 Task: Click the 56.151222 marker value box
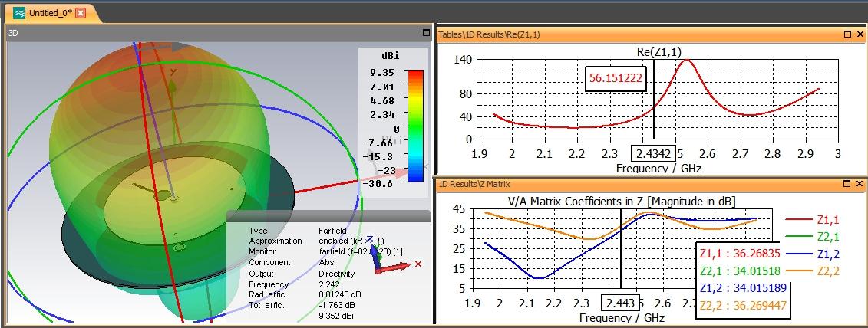pyautogui.click(x=616, y=78)
